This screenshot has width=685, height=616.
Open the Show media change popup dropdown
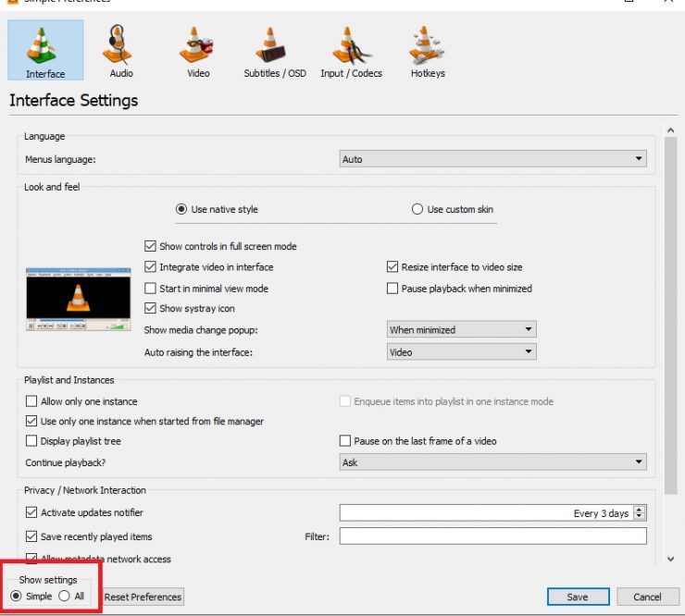click(462, 329)
